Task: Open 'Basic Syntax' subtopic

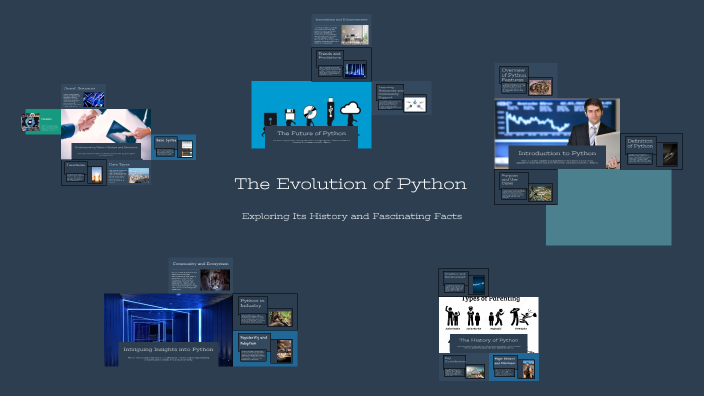Action: point(174,147)
